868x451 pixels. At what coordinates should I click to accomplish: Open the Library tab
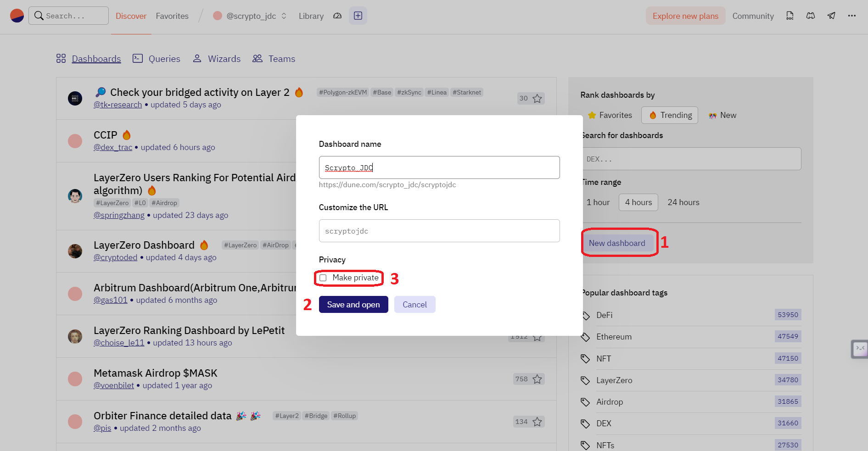pos(311,16)
